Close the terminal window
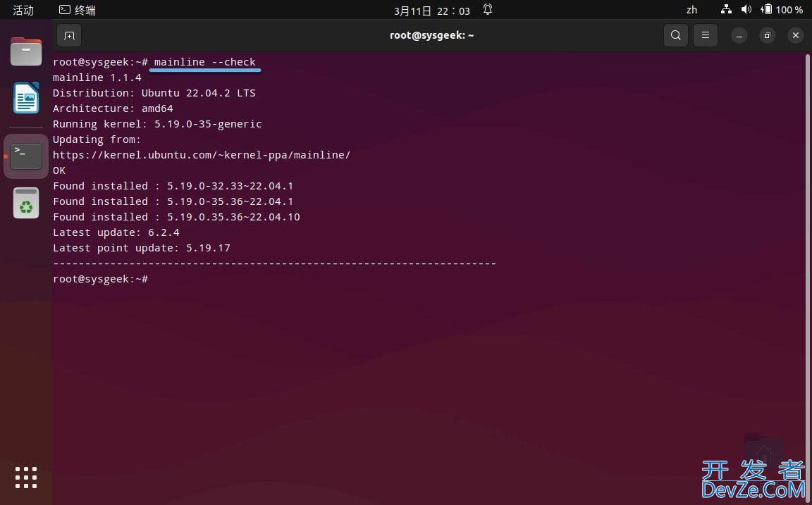The height and width of the screenshot is (505, 812). [x=795, y=35]
